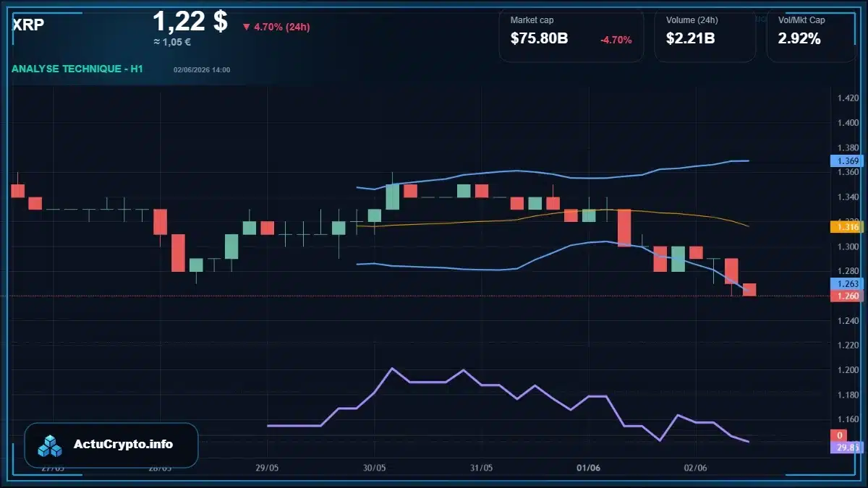Click the 1.340 price axis label
Screen dimensions: 868x488
[x=848, y=197]
